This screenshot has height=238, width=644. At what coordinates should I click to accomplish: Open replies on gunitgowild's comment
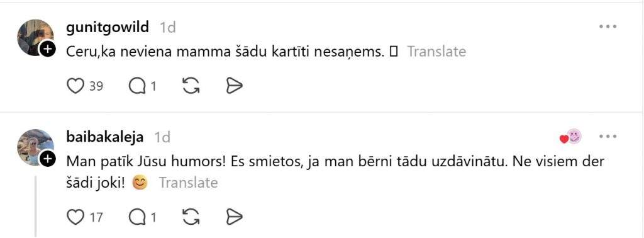click(x=136, y=86)
